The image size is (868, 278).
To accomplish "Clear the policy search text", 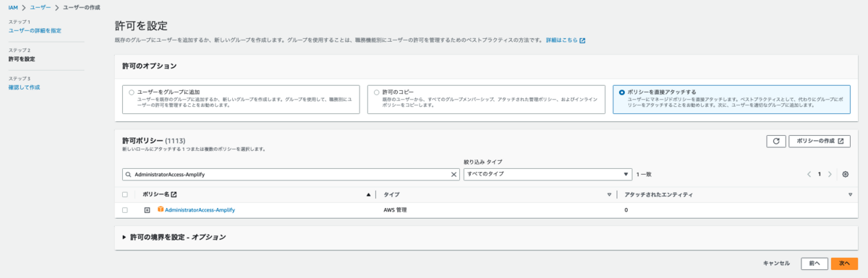I will coord(454,174).
